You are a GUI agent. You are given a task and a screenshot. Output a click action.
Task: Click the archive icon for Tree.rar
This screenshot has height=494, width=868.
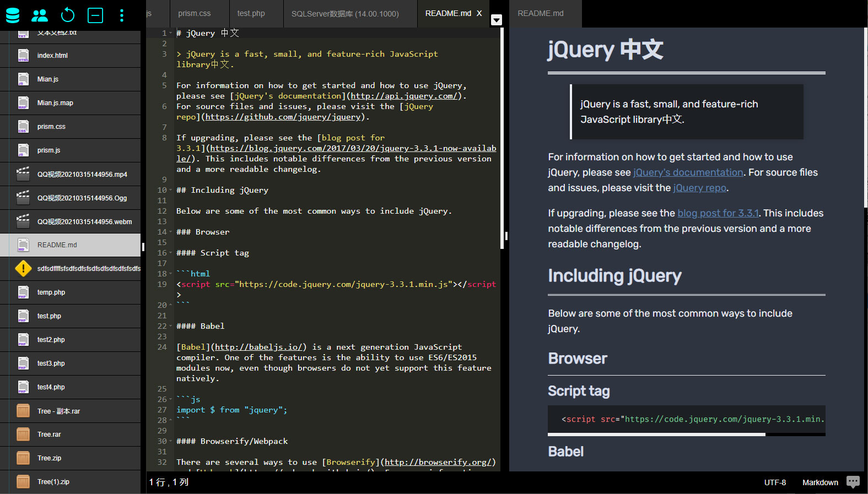(23, 435)
